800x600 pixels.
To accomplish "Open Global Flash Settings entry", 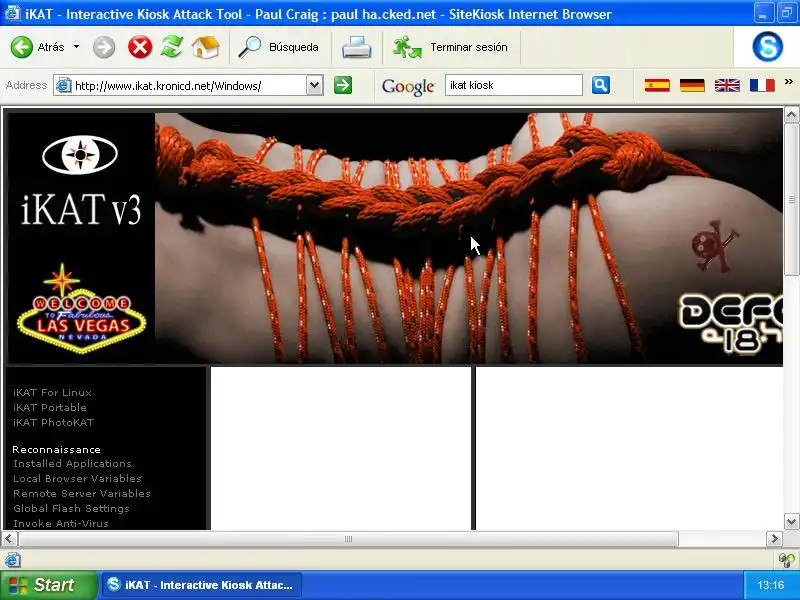I will tap(71, 509).
